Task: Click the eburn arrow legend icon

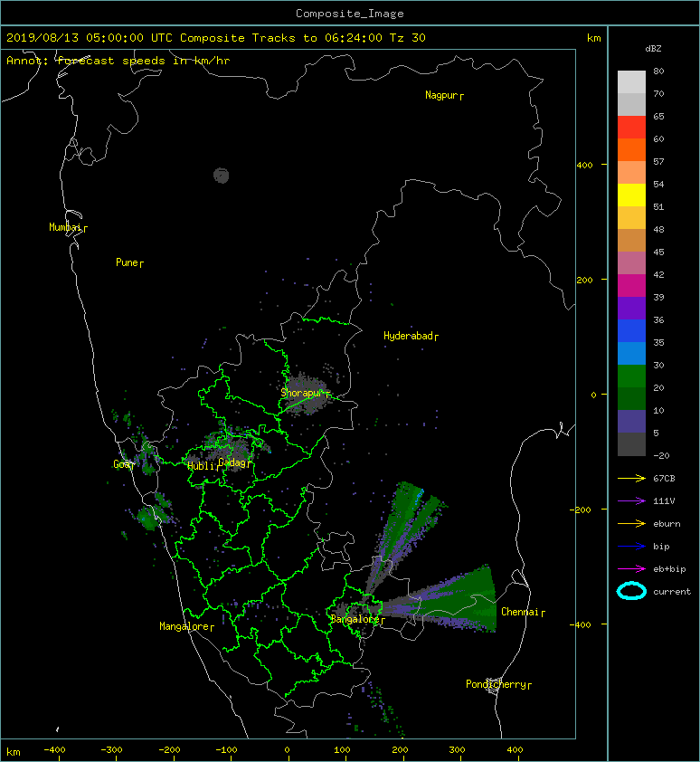Action: (631, 523)
